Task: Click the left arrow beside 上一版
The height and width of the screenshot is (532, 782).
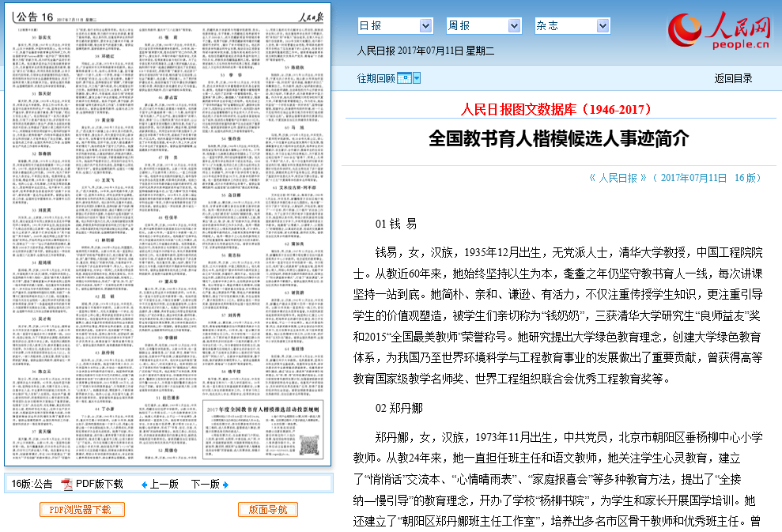Action: (x=144, y=485)
